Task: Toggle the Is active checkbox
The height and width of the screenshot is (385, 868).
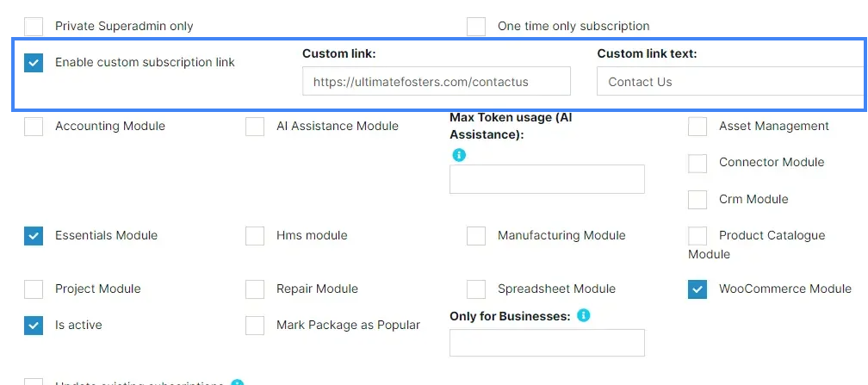Action: (x=34, y=326)
